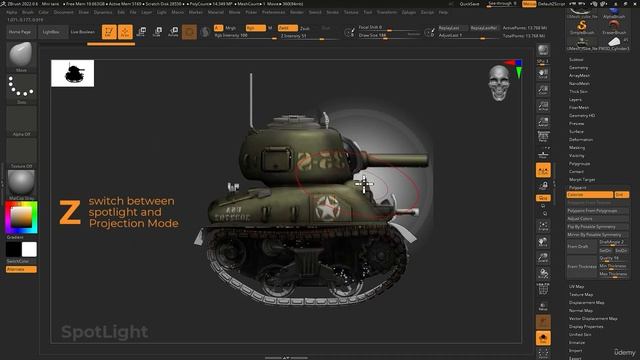
Task: Click the tank silhouette thumbnail preview
Action: click(x=73, y=73)
